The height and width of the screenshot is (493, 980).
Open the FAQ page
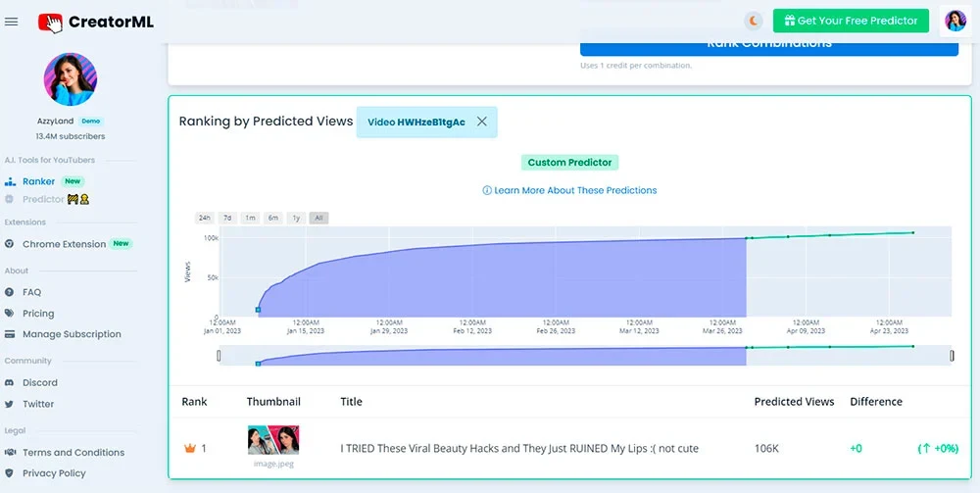tap(32, 292)
